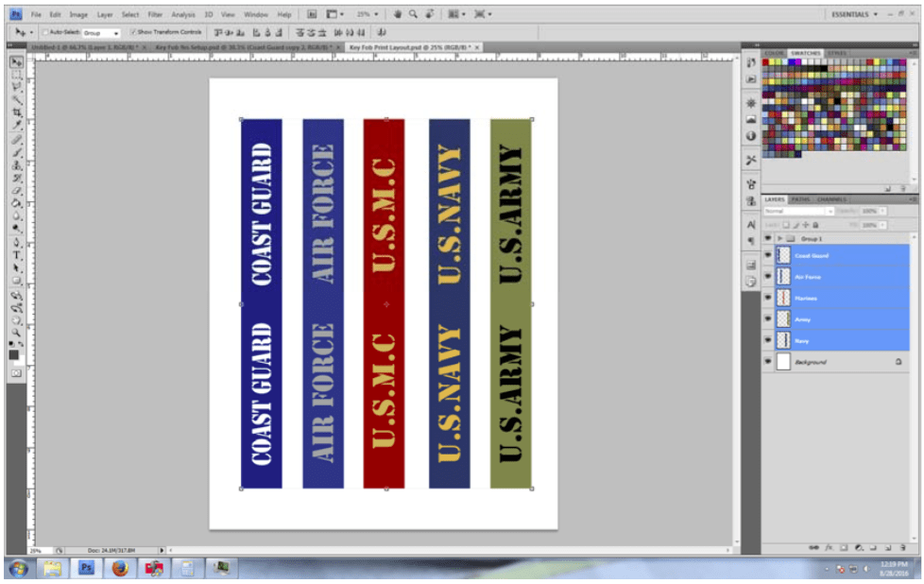924x584 pixels.
Task: Select the Horizontal Type tool
Action: point(16,255)
